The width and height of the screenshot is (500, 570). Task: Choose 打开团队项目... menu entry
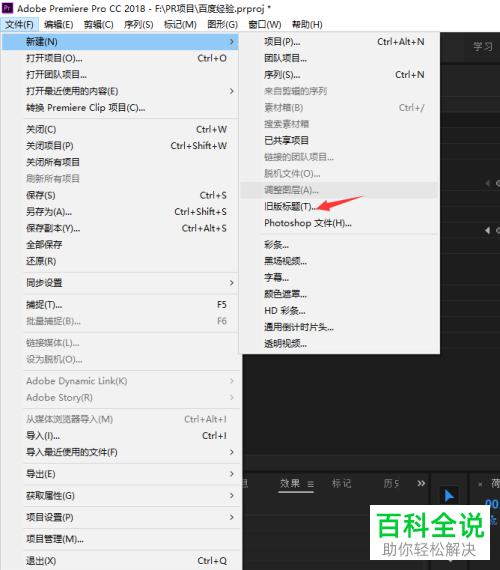tap(120, 75)
